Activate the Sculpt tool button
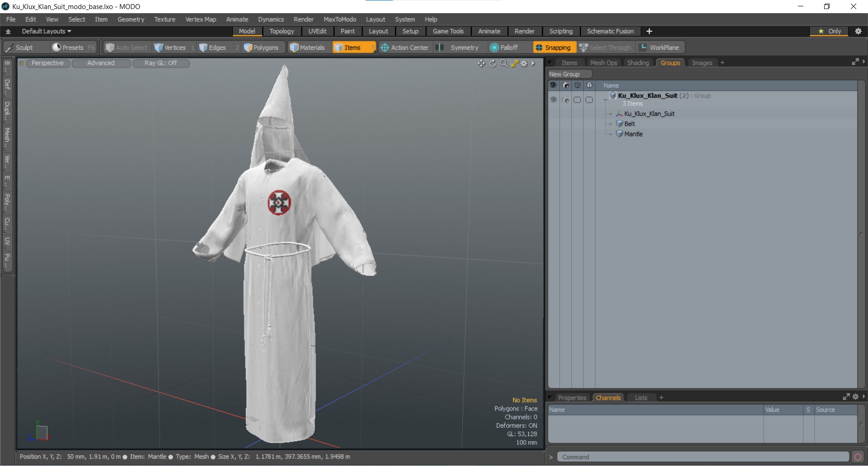The width and height of the screenshot is (868, 466). (25, 47)
